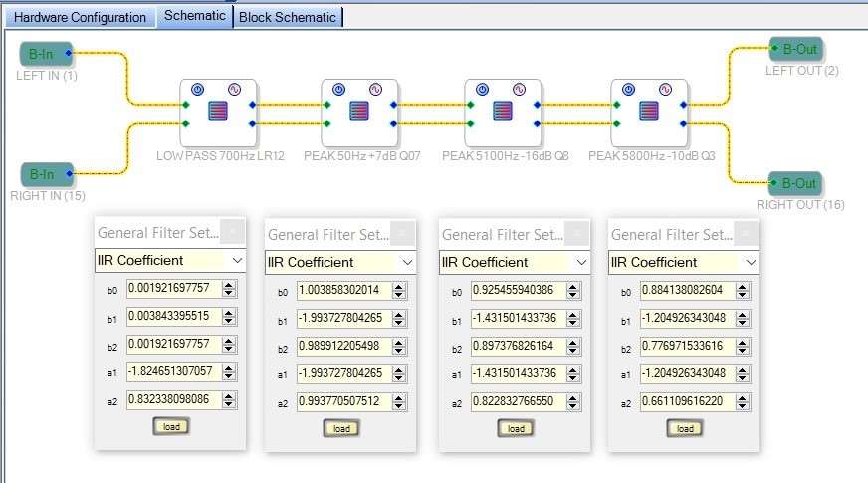Click b1 field showing 0.003843395515
Viewport: 868px width, 483px height.
pyautogui.click(x=174, y=316)
